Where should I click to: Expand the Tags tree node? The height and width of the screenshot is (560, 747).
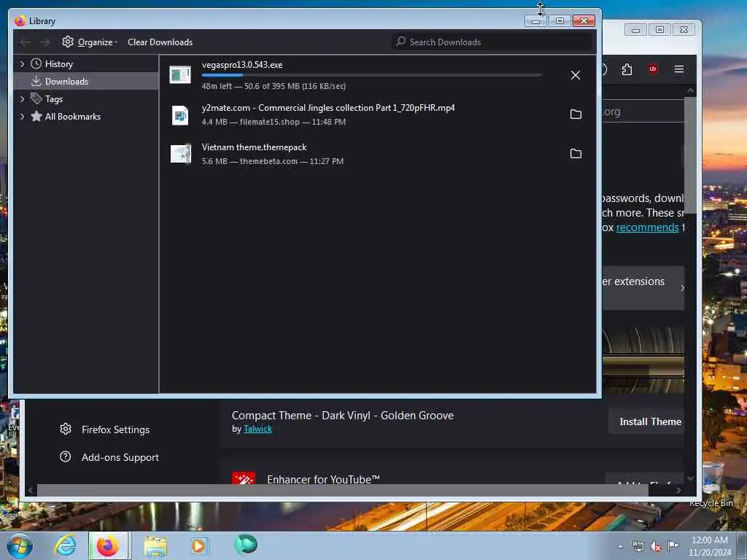click(x=22, y=98)
